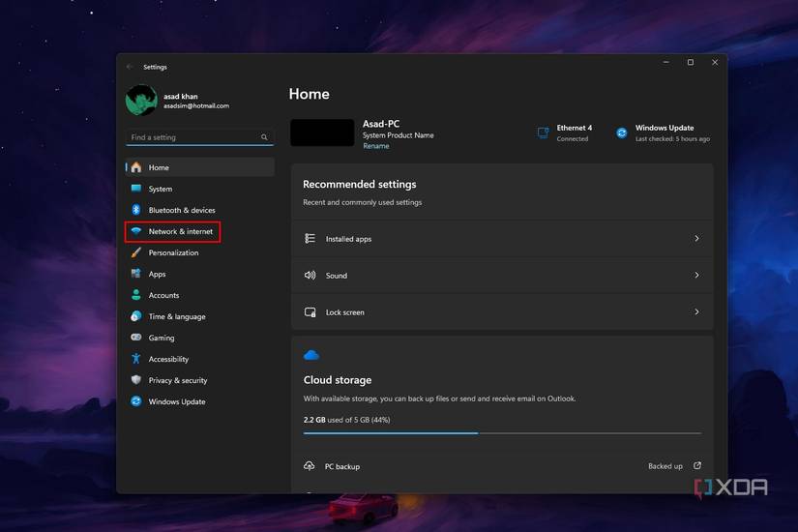Open Bluetooth & devices page
The width and height of the screenshot is (798, 532).
[x=200, y=210]
